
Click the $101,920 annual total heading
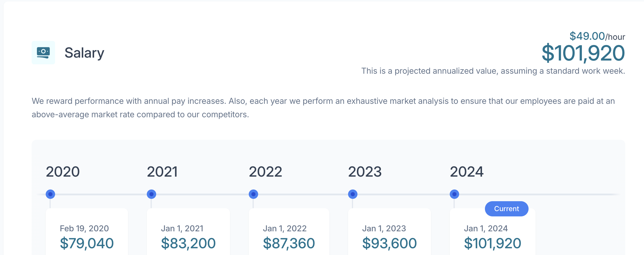[583, 53]
